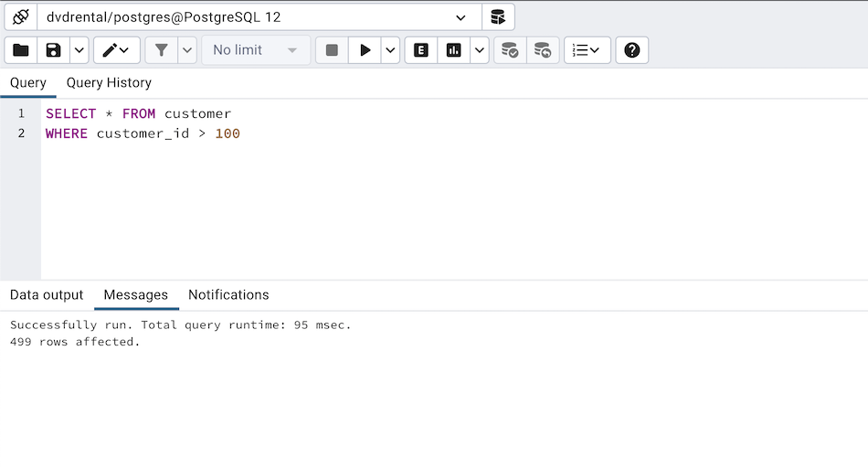Click the Open File folder icon
This screenshot has width=868, height=468.
(21, 50)
